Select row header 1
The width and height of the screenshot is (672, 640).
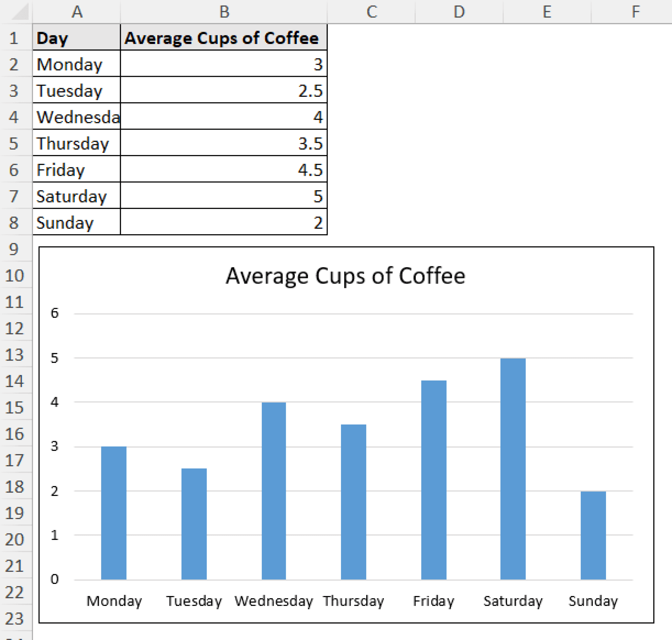tap(14, 38)
